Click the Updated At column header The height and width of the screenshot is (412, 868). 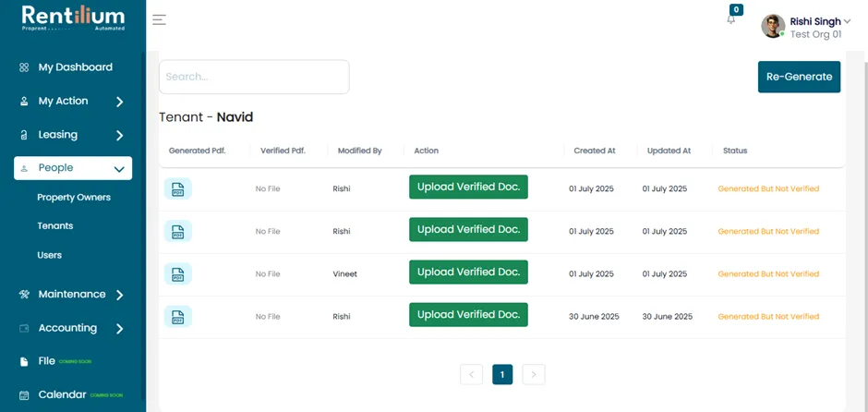pyautogui.click(x=669, y=151)
